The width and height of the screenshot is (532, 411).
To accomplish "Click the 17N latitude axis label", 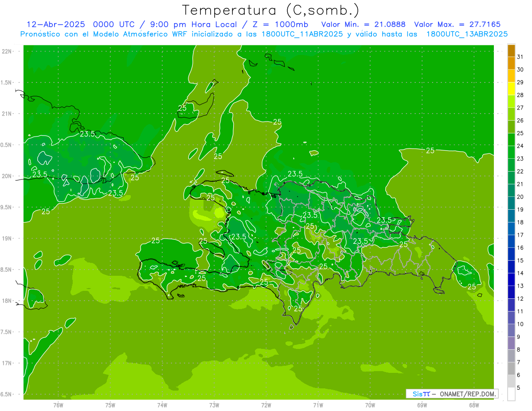I will tap(6, 363).
